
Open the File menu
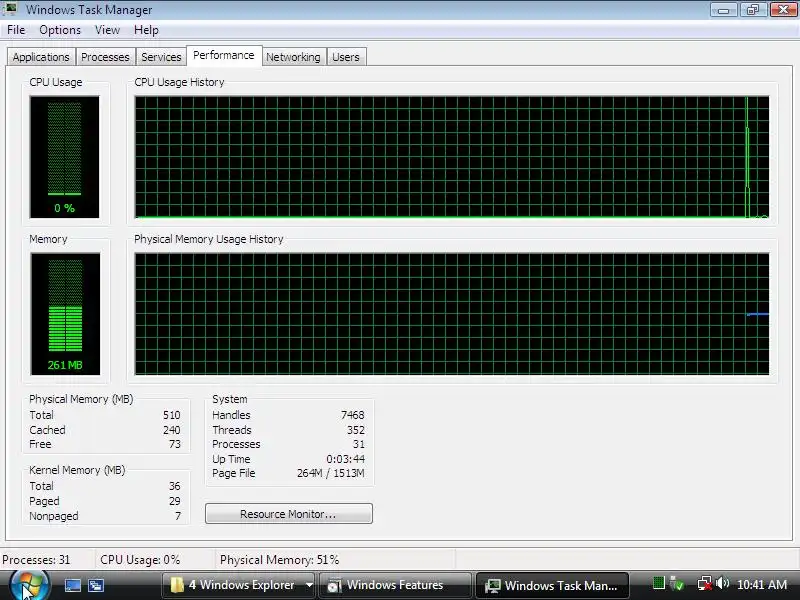click(16, 30)
